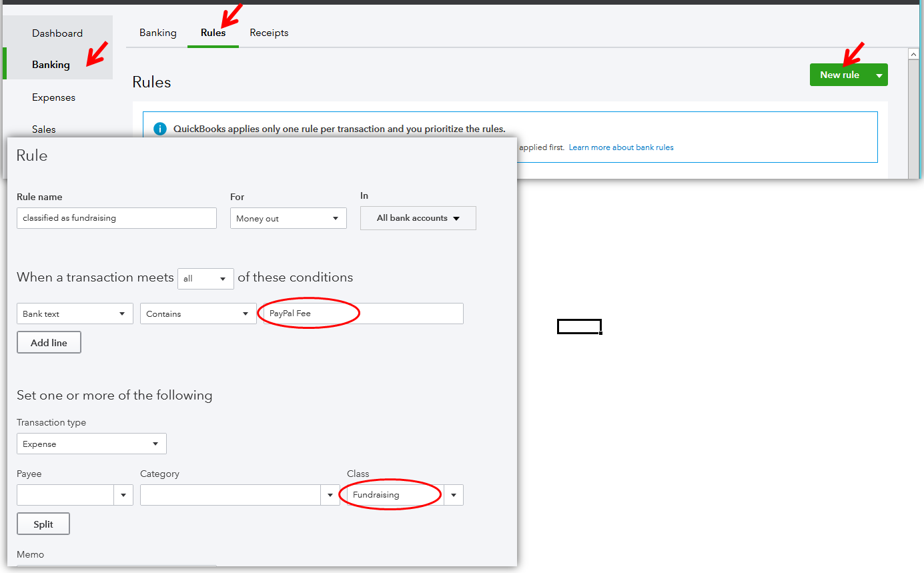Select Banking in the left sidebar
Viewport: 924px width, 573px height.
(x=51, y=65)
